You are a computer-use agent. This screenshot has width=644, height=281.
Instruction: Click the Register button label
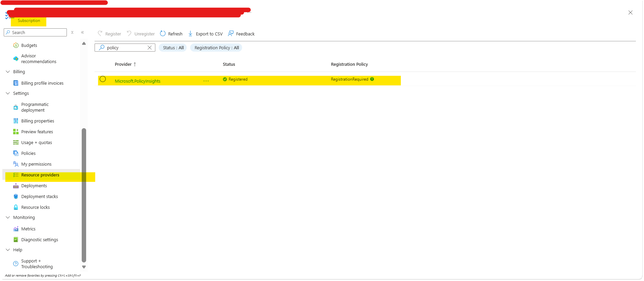point(113,34)
